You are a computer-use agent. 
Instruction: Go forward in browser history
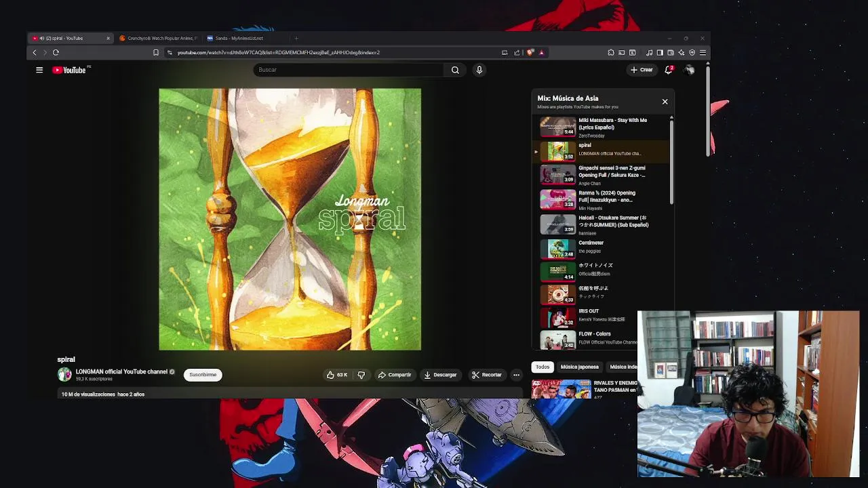pyautogui.click(x=45, y=52)
